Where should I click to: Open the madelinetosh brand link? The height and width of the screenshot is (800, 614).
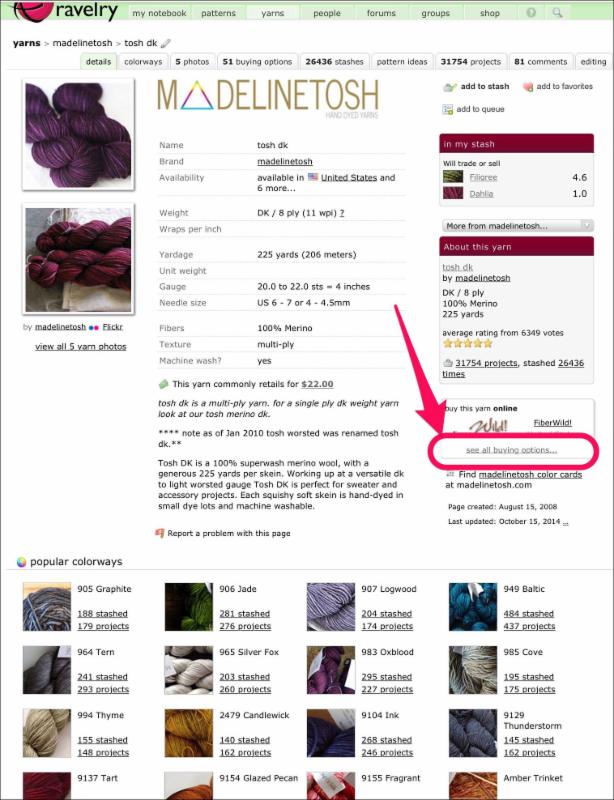pyautogui.click(x=285, y=161)
